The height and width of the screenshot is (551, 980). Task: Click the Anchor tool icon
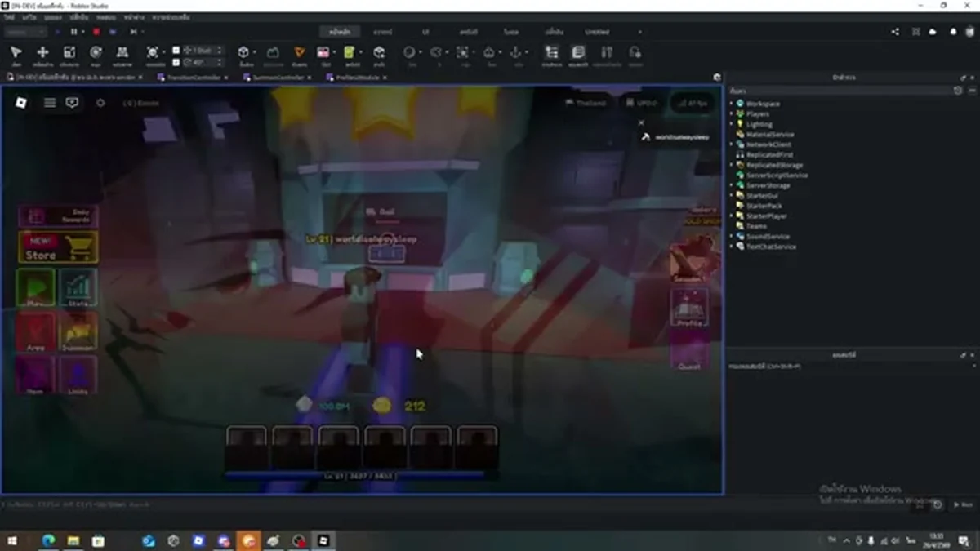coord(515,52)
